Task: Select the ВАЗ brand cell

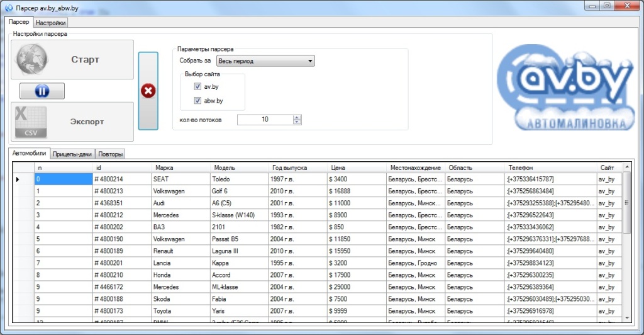Action: (x=180, y=227)
